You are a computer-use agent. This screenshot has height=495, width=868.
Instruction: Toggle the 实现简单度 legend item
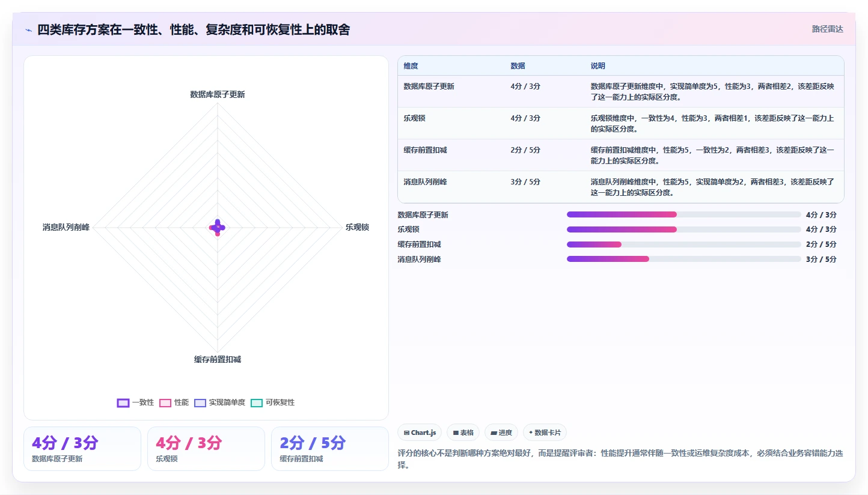[x=219, y=402]
